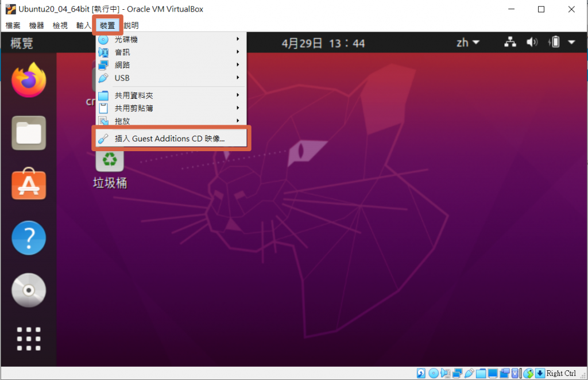Select 插入 Guest Additions CD 映像
588x380 pixels.
pos(171,139)
